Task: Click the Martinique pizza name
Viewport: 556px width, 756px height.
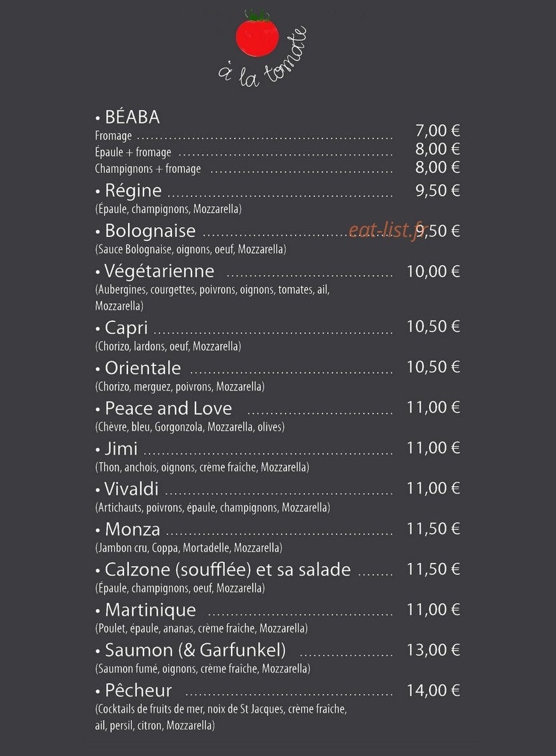Action: [150, 610]
